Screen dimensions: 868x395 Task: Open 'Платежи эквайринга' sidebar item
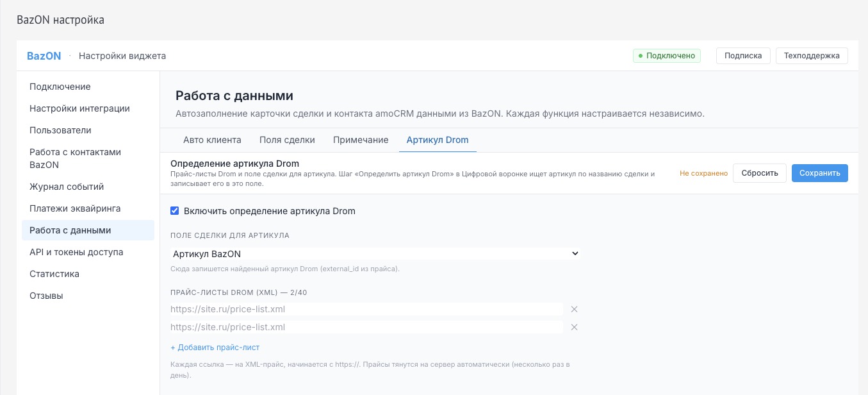pos(88,208)
